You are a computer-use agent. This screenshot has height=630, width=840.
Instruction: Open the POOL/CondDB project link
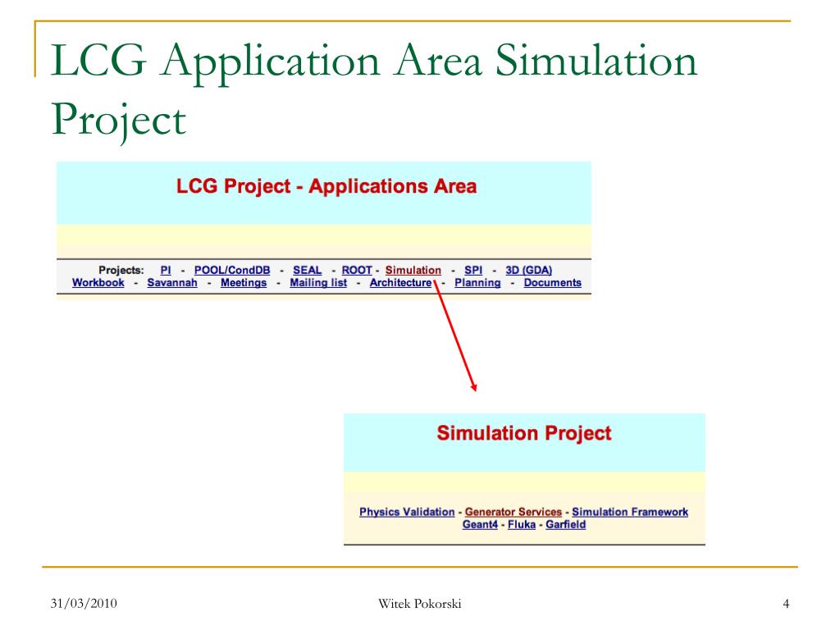pos(232,270)
